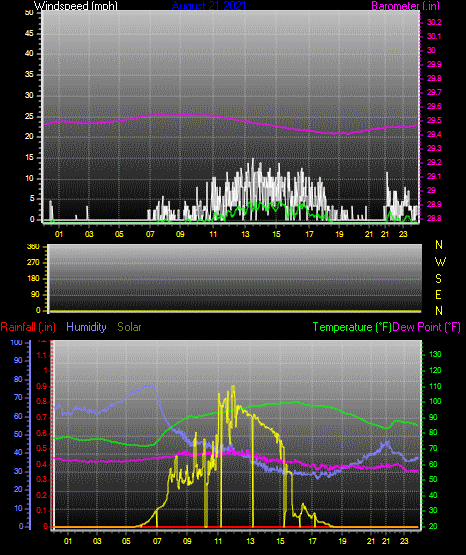
Task: Select the 'Humidity' legend label
Action: (x=86, y=327)
